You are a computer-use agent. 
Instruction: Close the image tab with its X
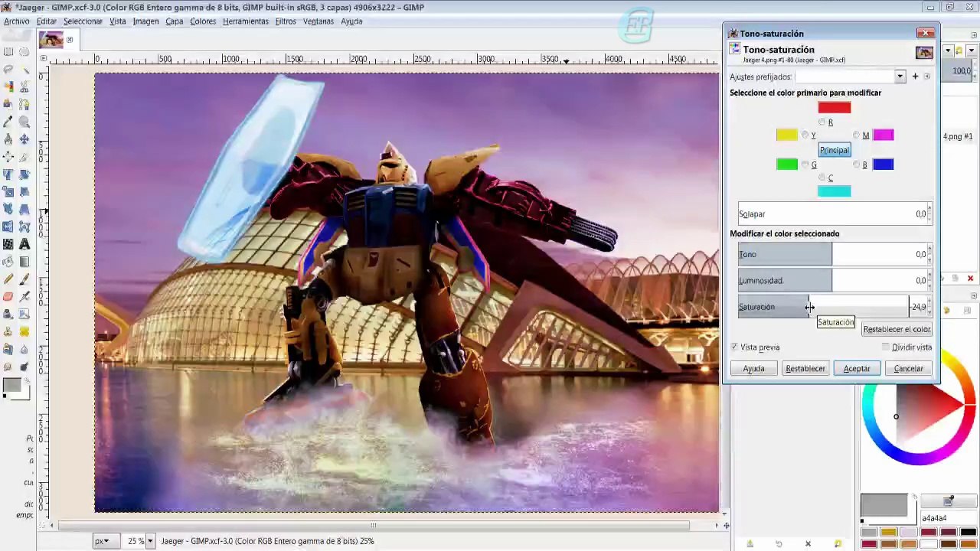[x=69, y=40]
